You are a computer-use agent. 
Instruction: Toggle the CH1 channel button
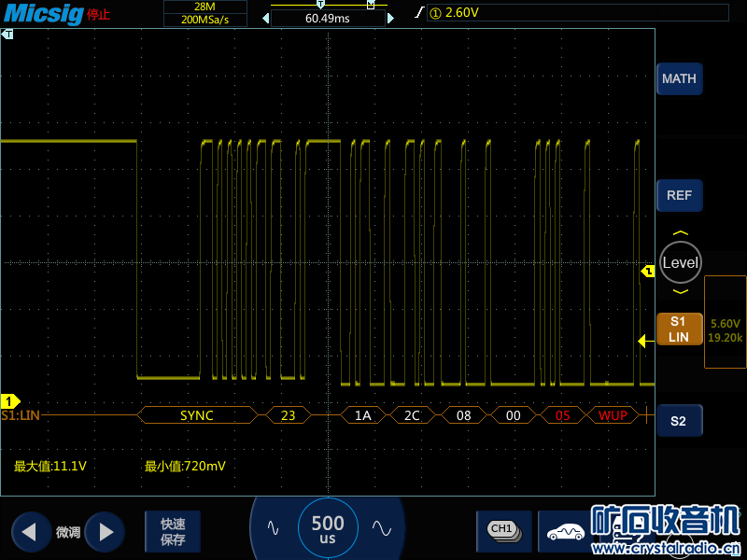502,530
